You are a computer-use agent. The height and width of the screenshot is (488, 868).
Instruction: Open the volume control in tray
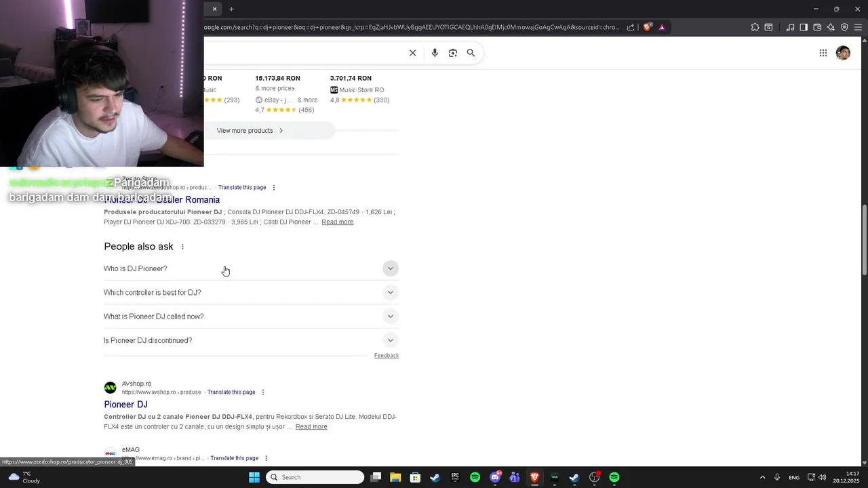[823, 477]
